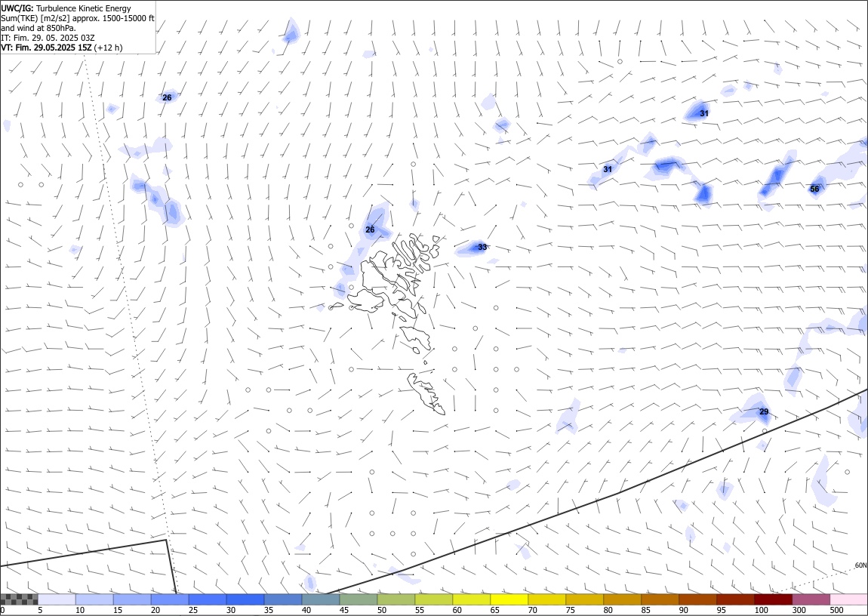Select the 95-100 red-brown legend swatch
Screen dimensions: 868x616
736,599
